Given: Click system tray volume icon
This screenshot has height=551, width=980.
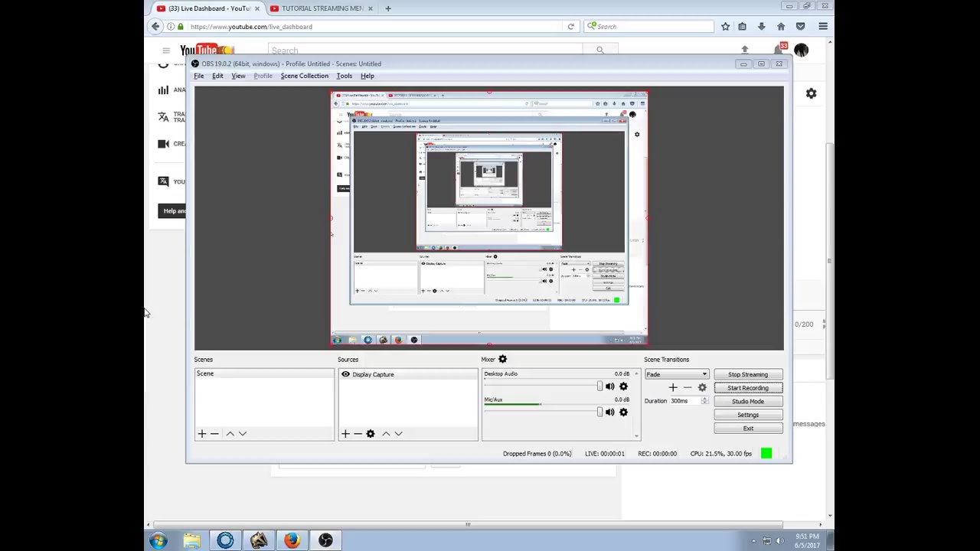Looking at the screenshot, I should (780, 541).
